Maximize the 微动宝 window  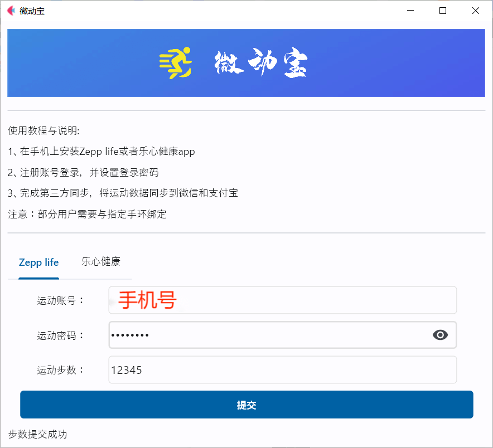(x=443, y=11)
